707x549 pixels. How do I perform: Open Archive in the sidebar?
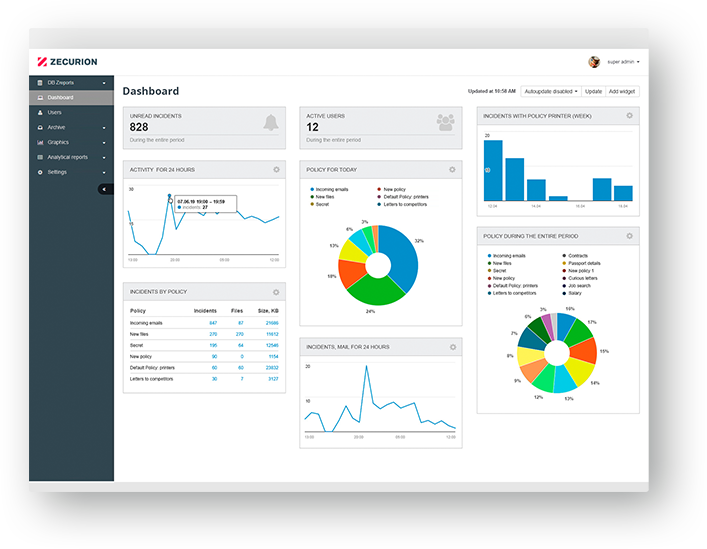pyautogui.click(x=71, y=127)
